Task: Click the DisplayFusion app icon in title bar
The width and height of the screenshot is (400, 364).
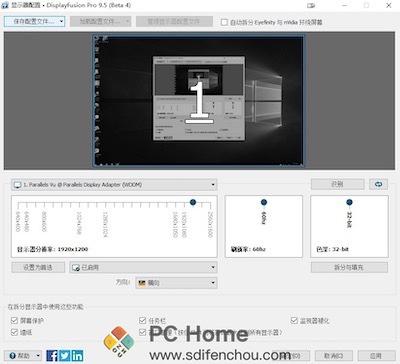Action: (x=5, y=5)
